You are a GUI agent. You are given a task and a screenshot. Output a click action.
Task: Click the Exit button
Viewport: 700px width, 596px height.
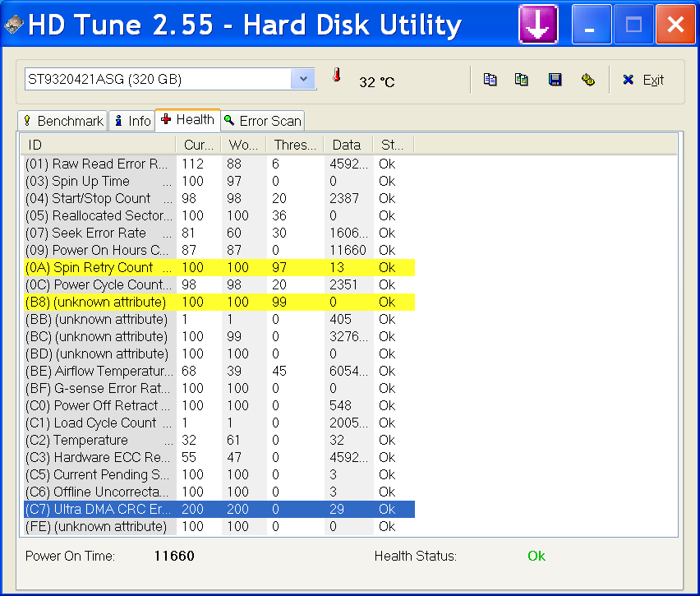[x=642, y=80]
